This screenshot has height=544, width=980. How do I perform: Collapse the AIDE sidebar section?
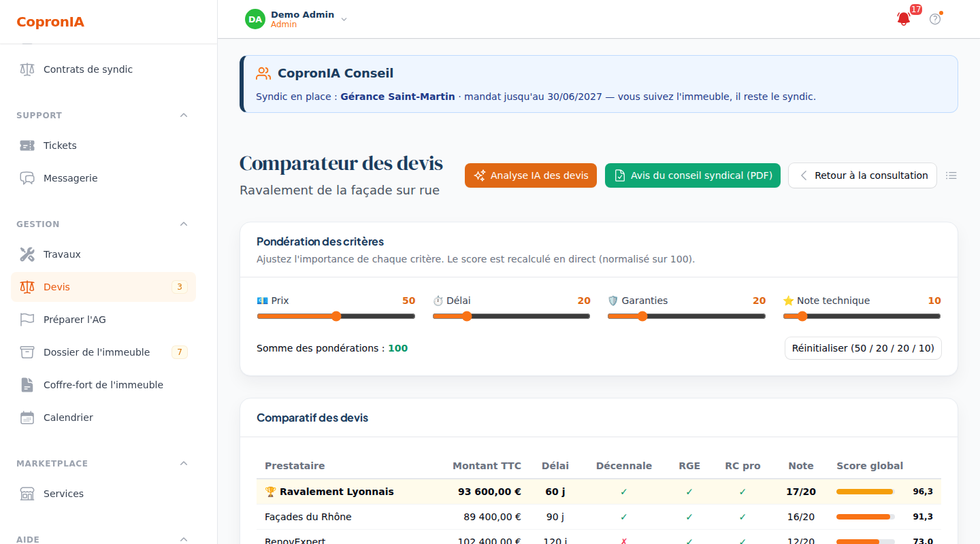[x=184, y=539]
